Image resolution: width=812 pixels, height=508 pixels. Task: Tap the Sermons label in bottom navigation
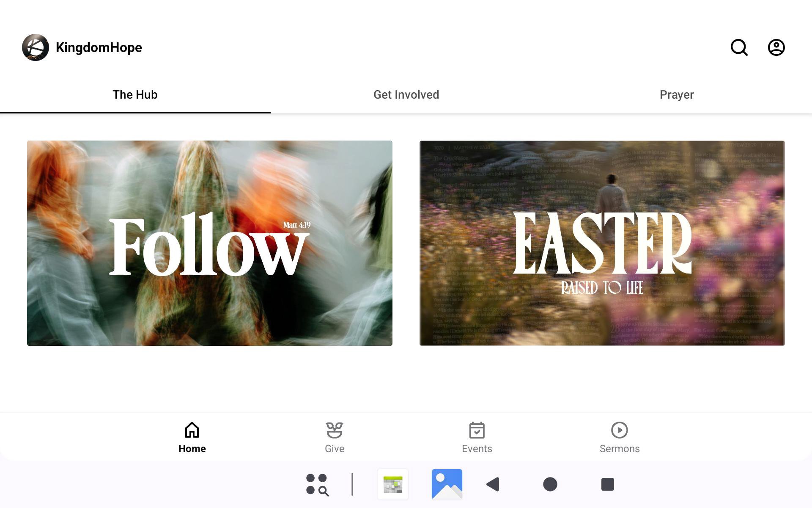pos(619,449)
